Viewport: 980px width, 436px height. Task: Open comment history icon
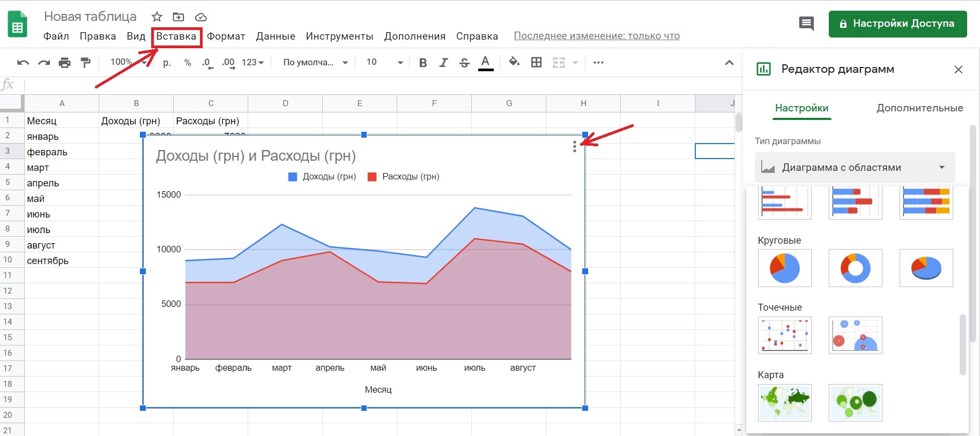(806, 24)
